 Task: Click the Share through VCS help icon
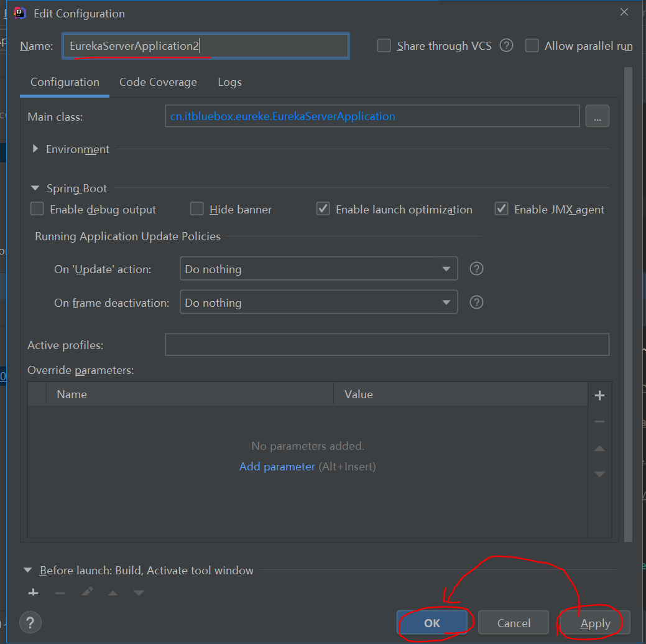pyautogui.click(x=506, y=45)
